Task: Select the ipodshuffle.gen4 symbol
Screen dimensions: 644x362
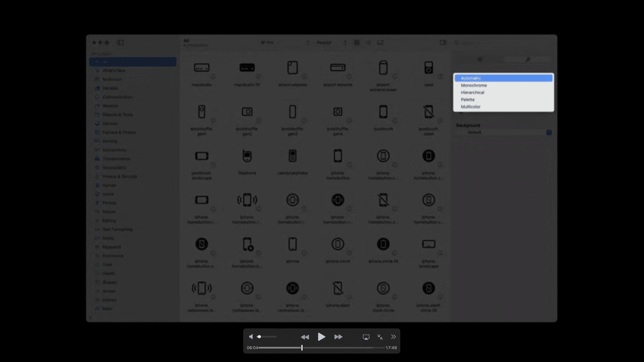Action: pos(338,112)
